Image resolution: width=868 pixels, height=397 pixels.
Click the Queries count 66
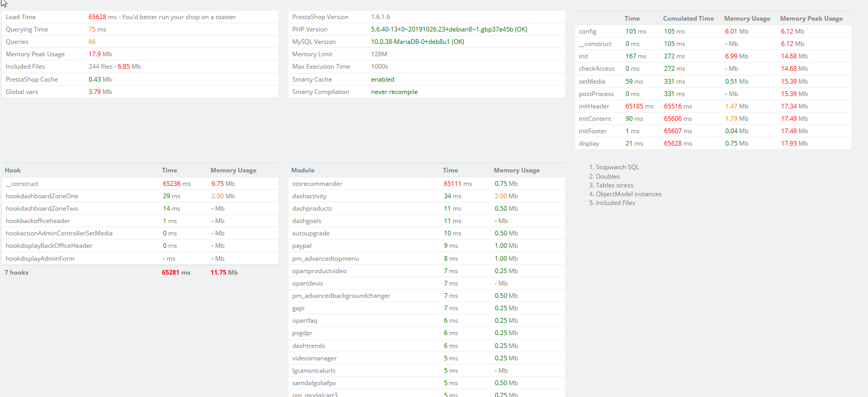pyautogui.click(x=92, y=42)
